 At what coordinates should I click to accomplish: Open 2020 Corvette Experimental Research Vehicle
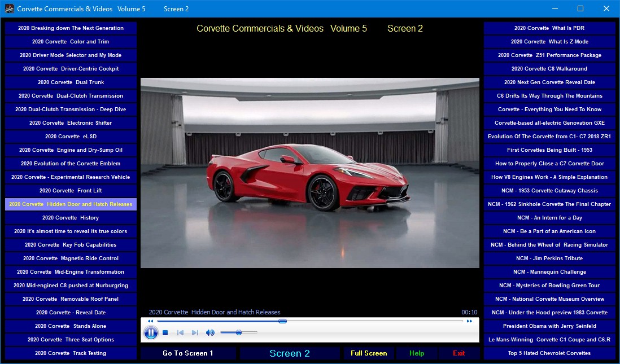pos(71,177)
